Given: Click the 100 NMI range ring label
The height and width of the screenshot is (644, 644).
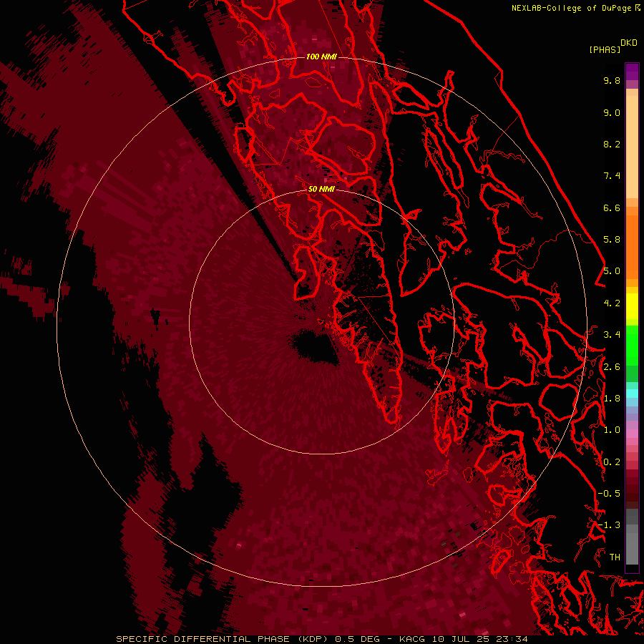Looking at the screenshot, I should coord(321,57).
